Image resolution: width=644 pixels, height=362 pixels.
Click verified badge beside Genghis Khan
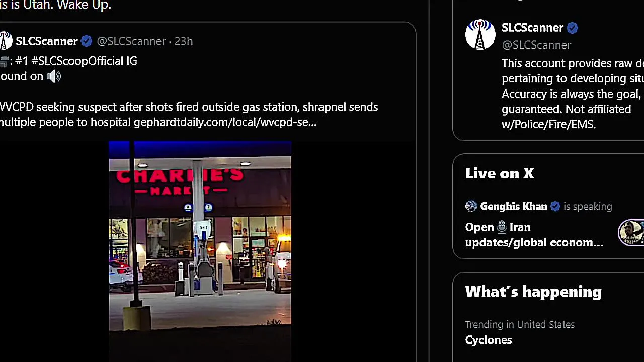point(555,206)
